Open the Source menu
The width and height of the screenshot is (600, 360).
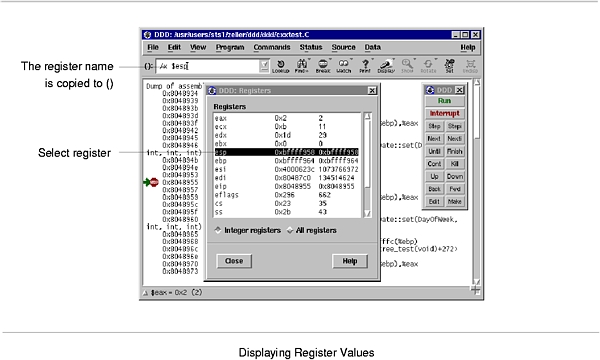[x=344, y=47]
